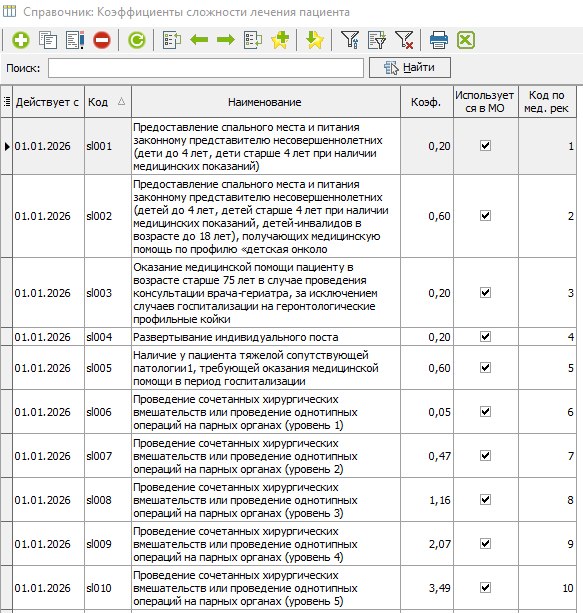This screenshot has width=583, height=613.
Task: Sort by Действует с column header
Action: coord(48,102)
